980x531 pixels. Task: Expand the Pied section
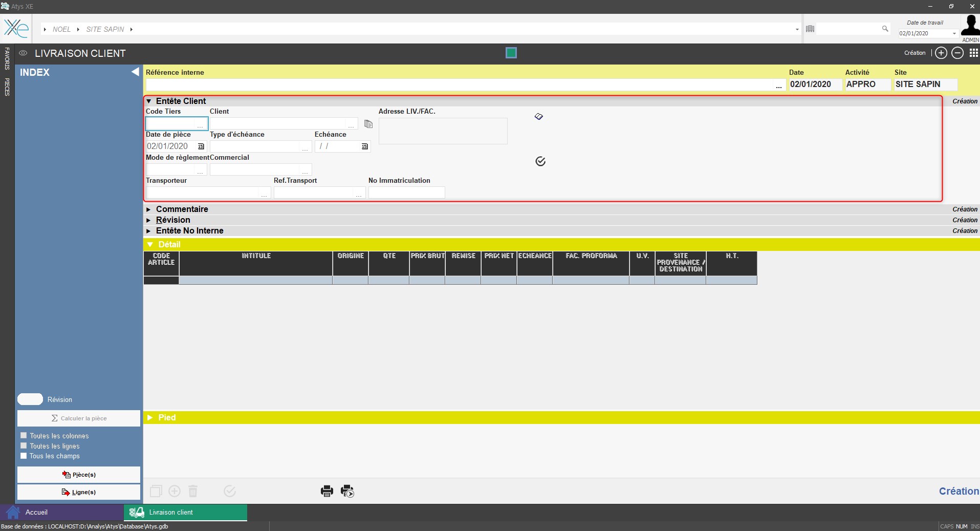tap(150, 418)
